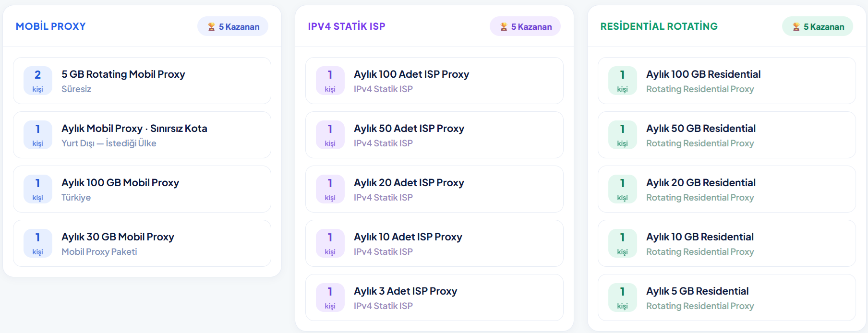Select Aylık 50 Adet ISP Proxy
The width and height of the screenshot is (868, 333).
(x=434, y=135)
